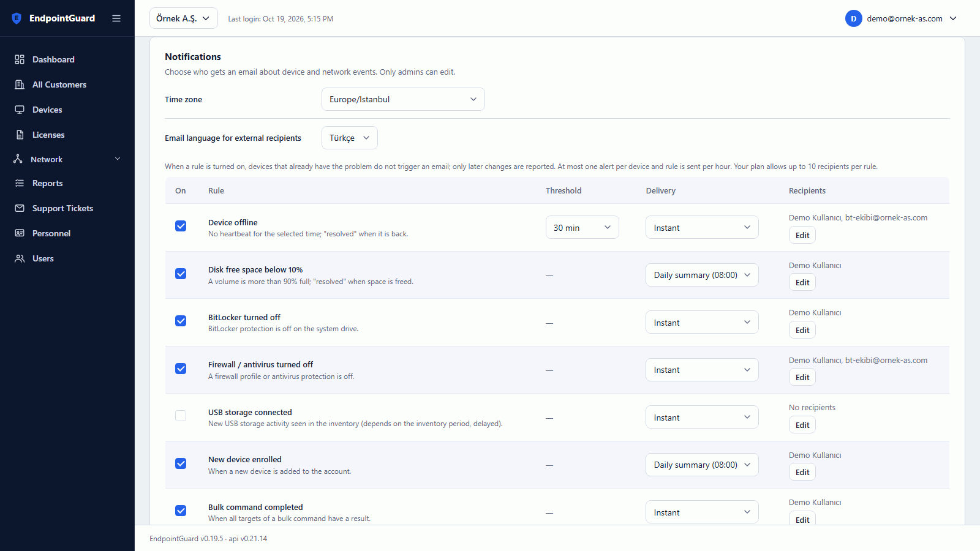
Task: Open Delivery dropdown for Firewall / antivirus rule
Action: (x=702, y=370)
